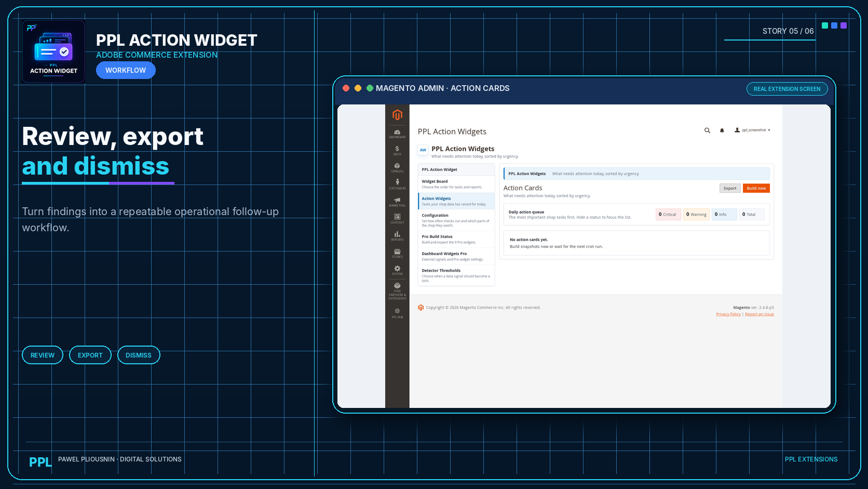Screen dimensions: 868x489
Task: Click the 'Daily action queue' label
Action: [526, 212]
